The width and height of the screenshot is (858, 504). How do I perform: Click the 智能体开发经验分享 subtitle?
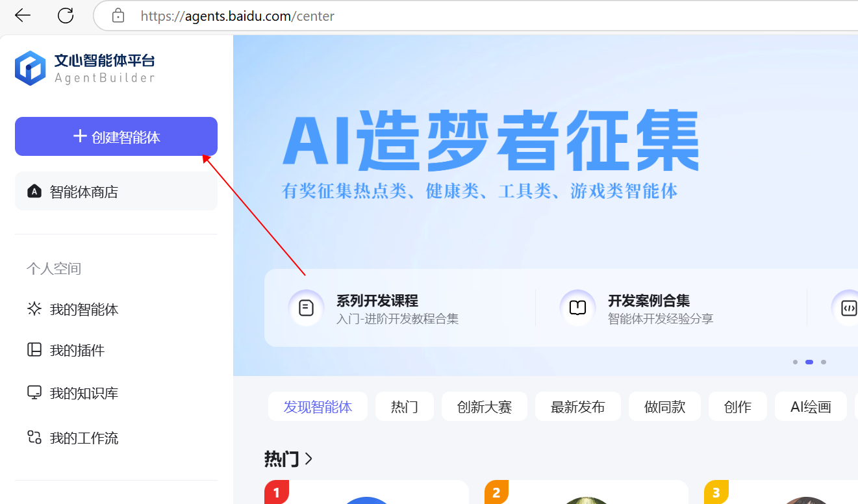point(661,319)
